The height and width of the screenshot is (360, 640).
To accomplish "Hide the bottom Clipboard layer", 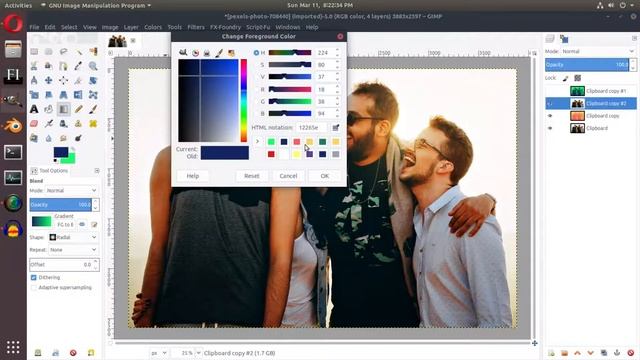I will click(x=550, y=128).
